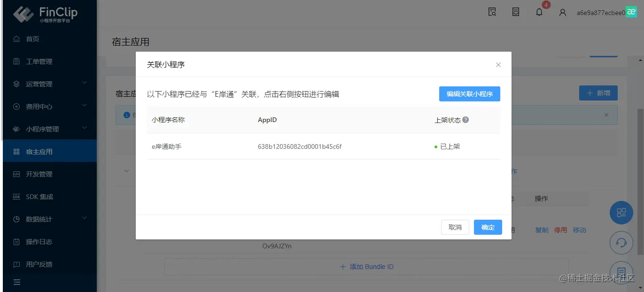This screenshot has height=292, width=644.
Task: Open 操作日志 menu item
Action: (x=50, y=242)
